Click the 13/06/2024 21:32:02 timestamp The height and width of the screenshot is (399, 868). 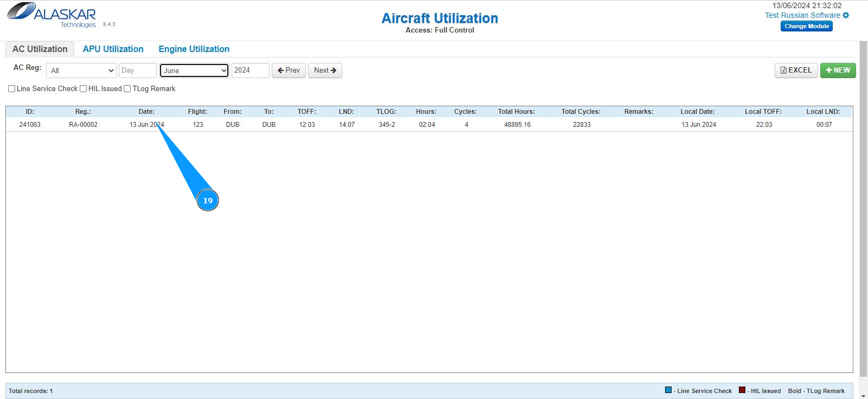(807, 5)
